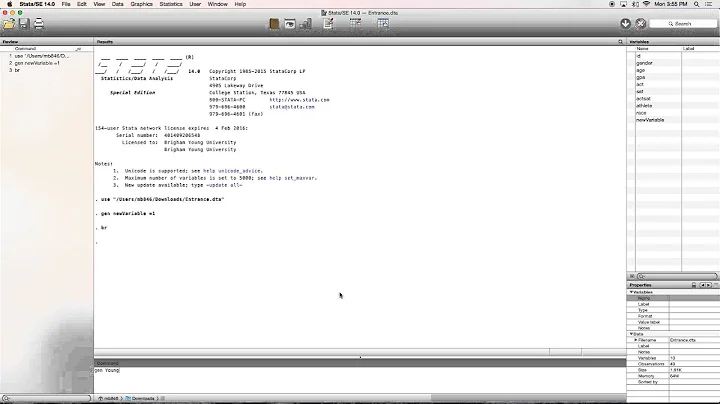Click the Spotlight search icon in menu bar
Screen dimensions: 720x404
(697, 4)
